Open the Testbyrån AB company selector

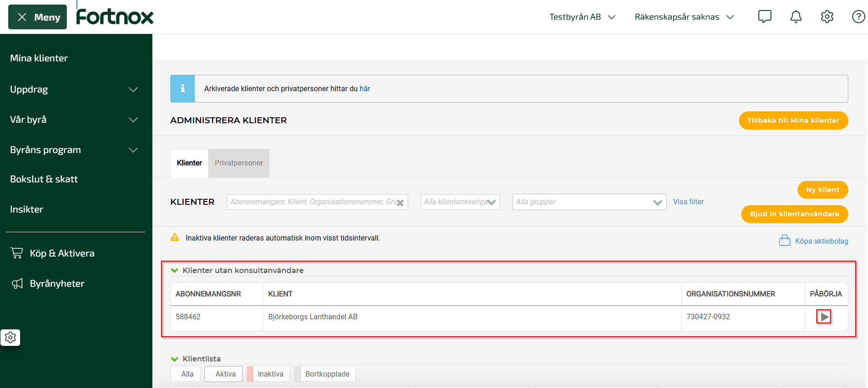(x=582, y=17)
